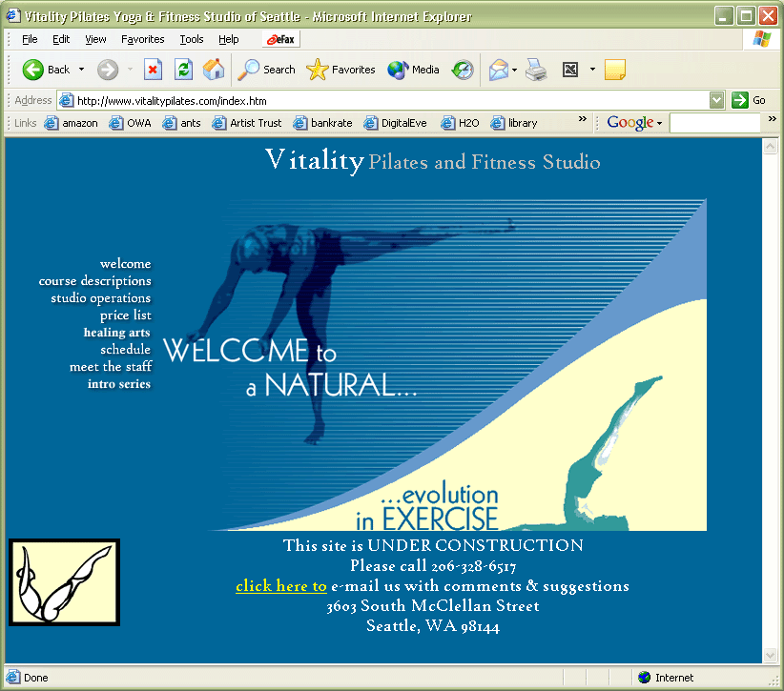Open the Search pane

pos(266,70)
